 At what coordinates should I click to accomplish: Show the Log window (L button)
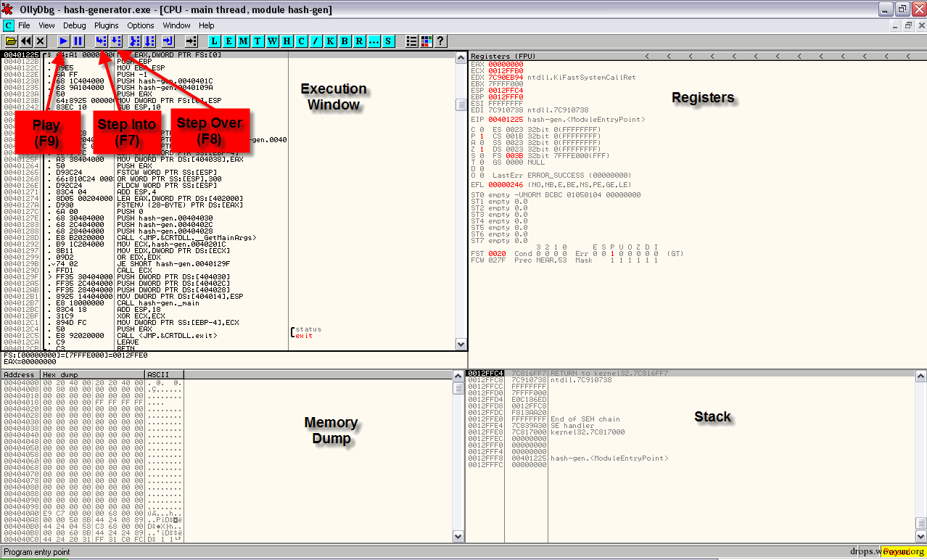click(215, 41)
